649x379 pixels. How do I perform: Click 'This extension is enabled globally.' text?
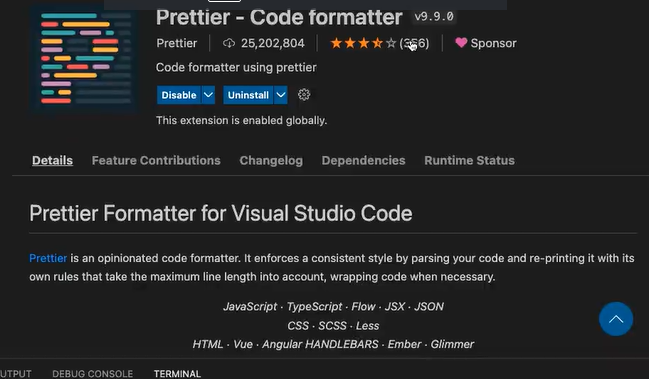[x=241, y=120]
